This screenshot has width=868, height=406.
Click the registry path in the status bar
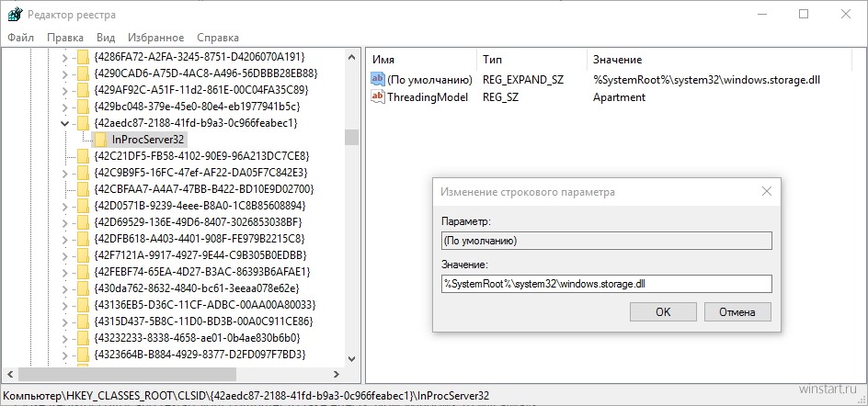[246, 396]
